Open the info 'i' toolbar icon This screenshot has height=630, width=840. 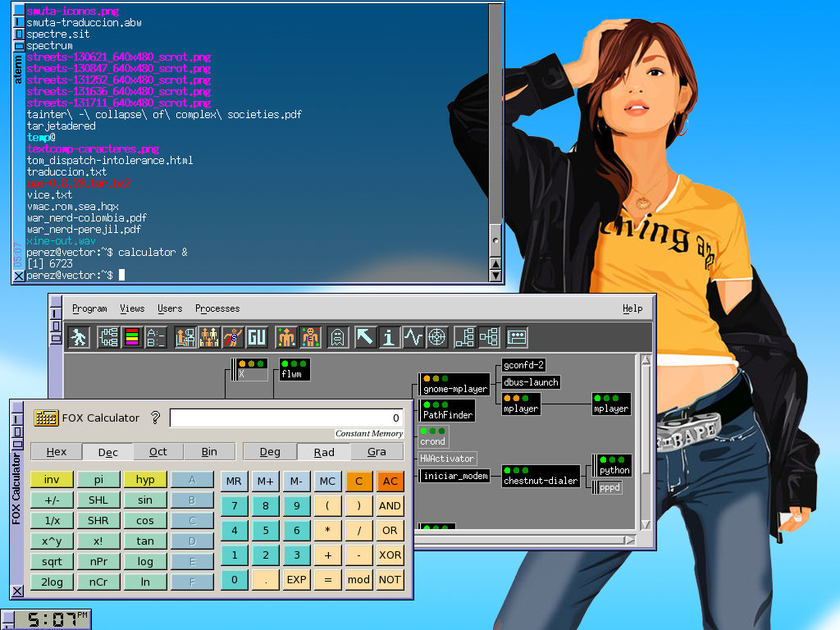coord(389,337)
